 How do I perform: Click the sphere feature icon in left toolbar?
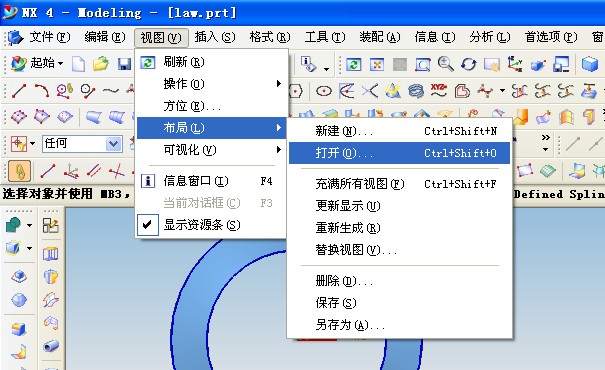19,300
